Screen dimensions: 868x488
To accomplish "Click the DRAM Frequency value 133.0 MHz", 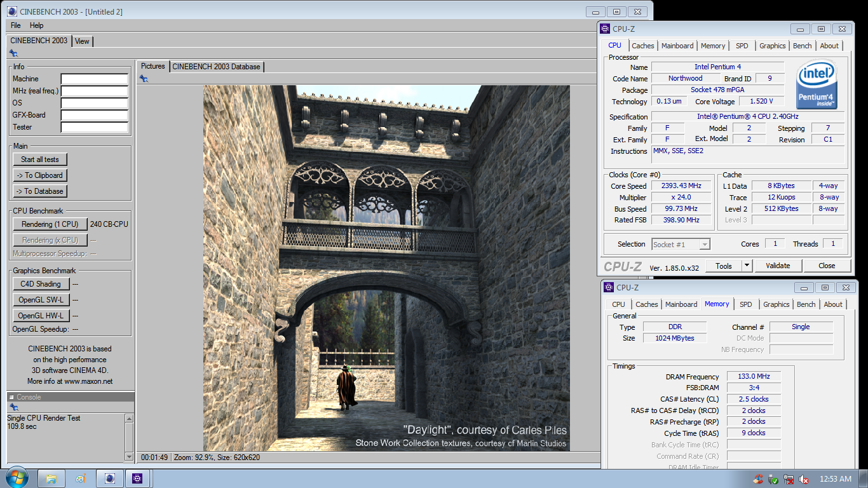I will (x=754, y=377).
